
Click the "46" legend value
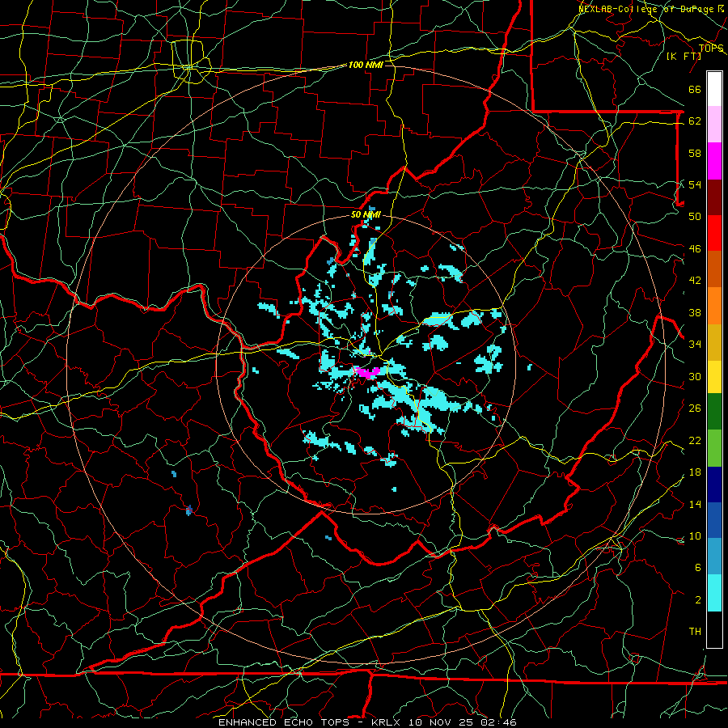(x=695, y=249)
